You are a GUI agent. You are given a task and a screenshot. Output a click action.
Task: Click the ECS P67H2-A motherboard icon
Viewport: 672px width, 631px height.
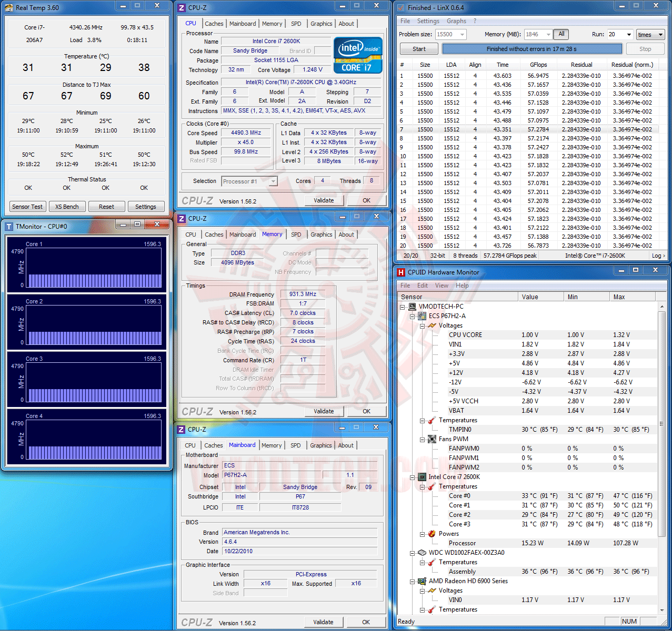tap(422, 316)
